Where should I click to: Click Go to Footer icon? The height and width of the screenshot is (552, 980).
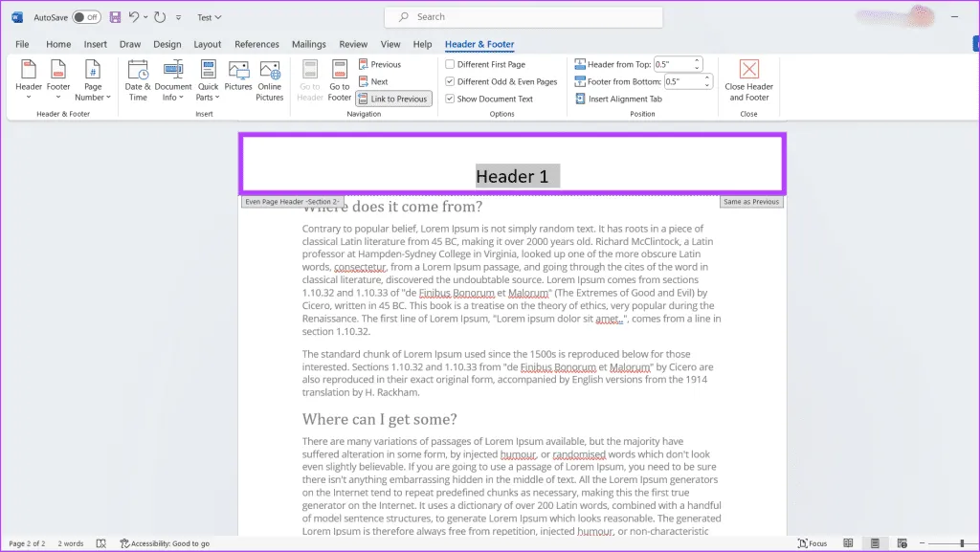coord(340,78)
